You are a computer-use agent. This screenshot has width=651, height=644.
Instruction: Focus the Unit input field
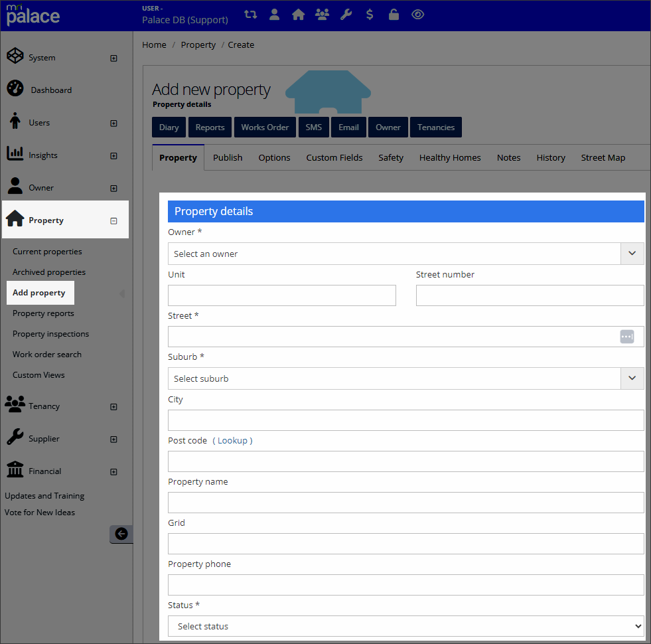pos(282,295)
